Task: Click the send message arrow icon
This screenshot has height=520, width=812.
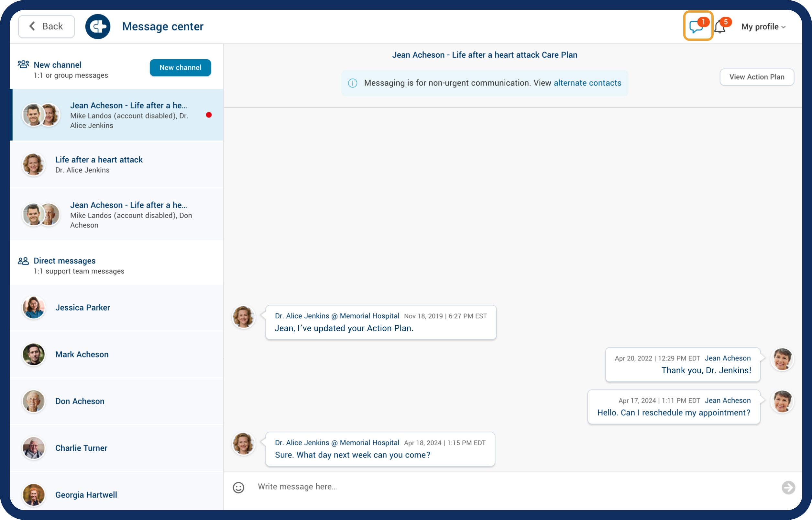Action: point(788,487)
